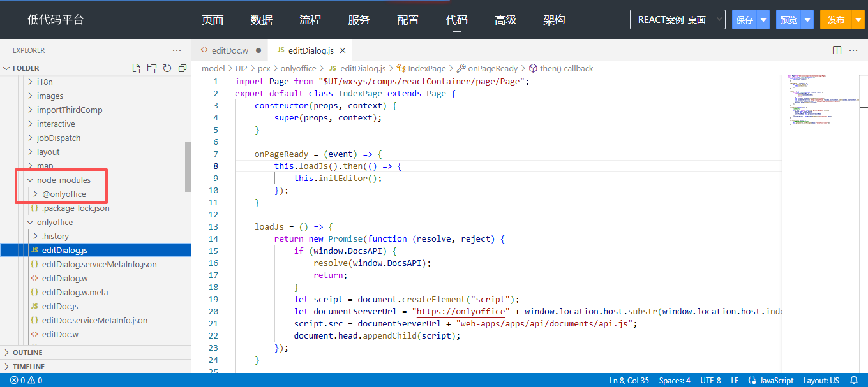Open the explorer more actions menu

coord(177,50)
